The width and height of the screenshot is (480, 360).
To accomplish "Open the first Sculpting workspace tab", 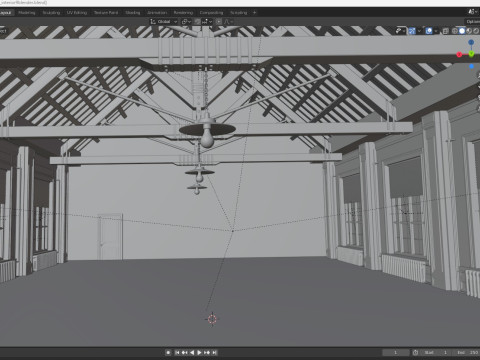I will [51, 13].
